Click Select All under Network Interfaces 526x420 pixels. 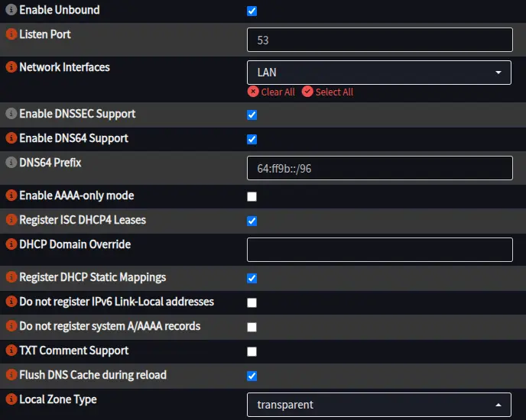pyautogui.click(x=327, y=92)
